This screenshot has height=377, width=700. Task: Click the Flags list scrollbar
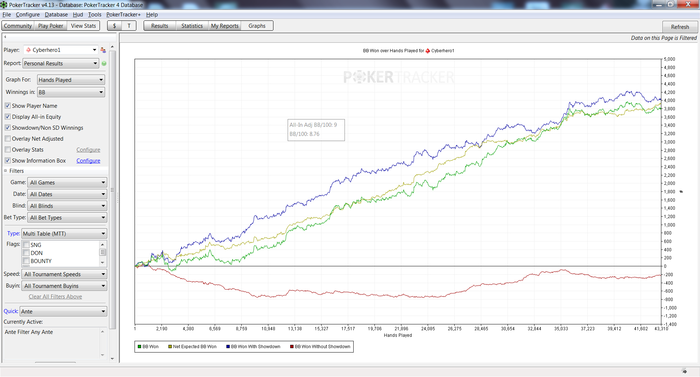tap(103, 253)
